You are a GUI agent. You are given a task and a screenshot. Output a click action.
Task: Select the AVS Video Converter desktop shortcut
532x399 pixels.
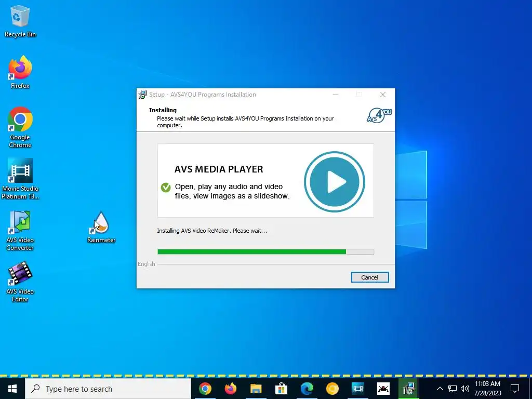pyautogui.click(x=20, y=230)
